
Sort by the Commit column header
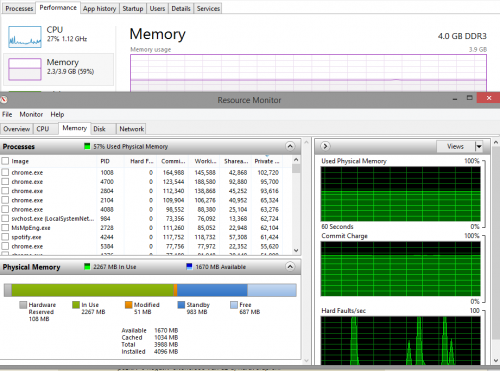coord(172,161)
